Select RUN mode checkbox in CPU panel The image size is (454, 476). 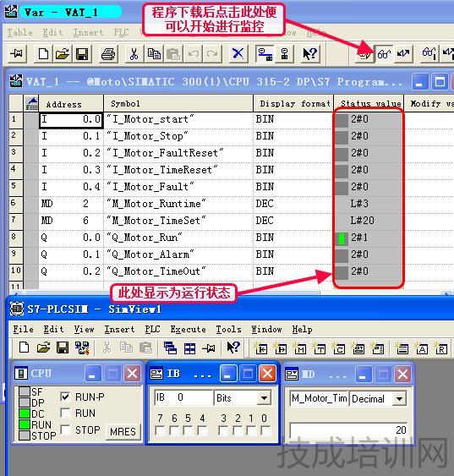click(65, 413)
